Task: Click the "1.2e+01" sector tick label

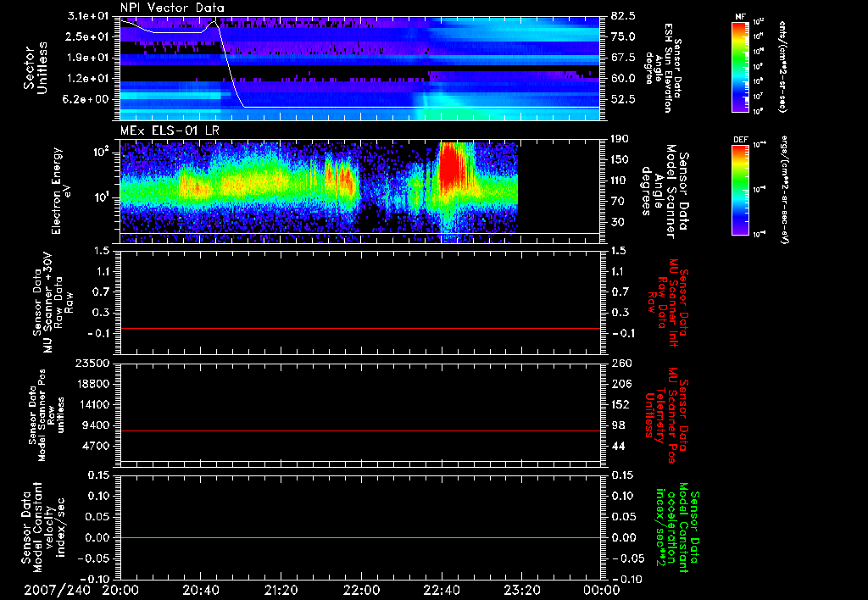Action: pyautogui.click(x=88, y=78)
